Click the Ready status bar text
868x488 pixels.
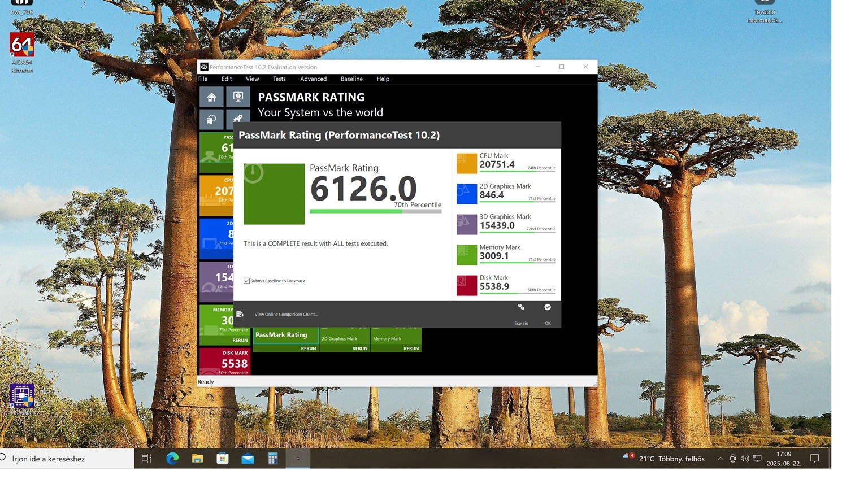(x=206, y=382)
